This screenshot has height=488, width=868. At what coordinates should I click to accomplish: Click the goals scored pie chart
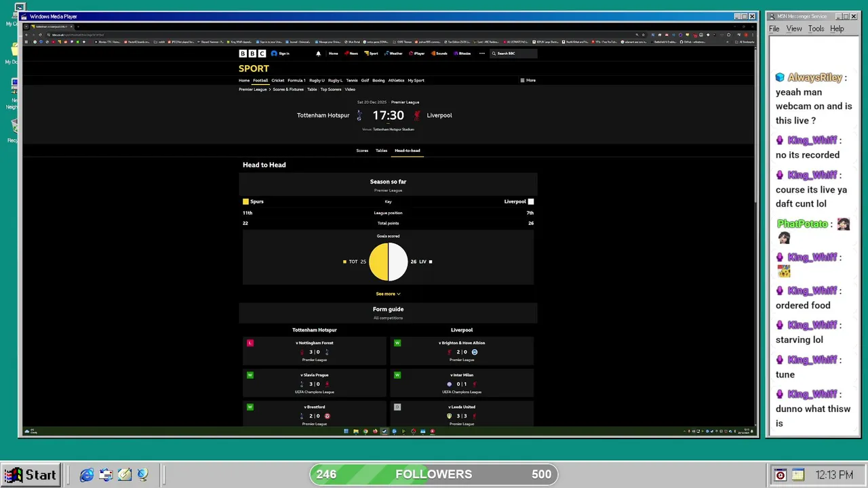pos(389,262)
